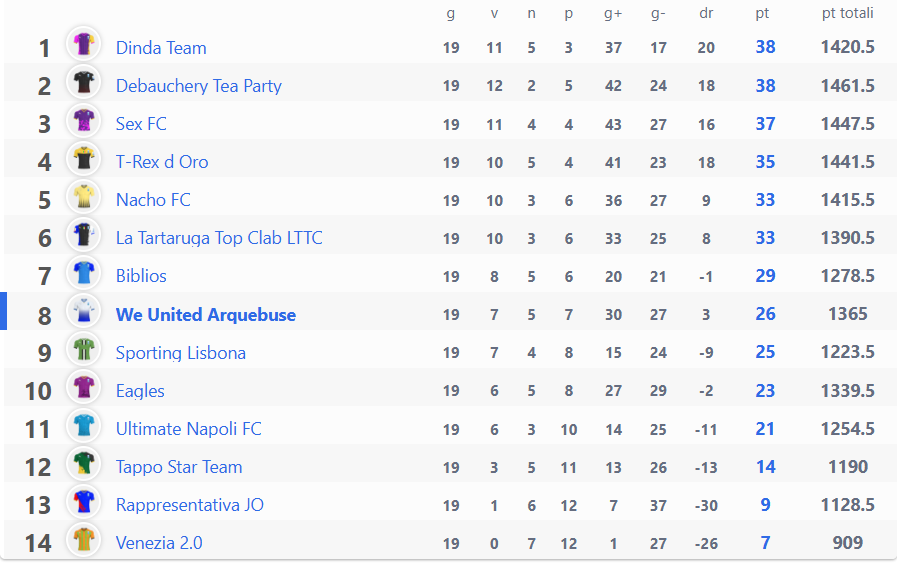Click Sporting Lisbona's green striped jersey icon
The image size is (897, 564).
click(84, 349)
